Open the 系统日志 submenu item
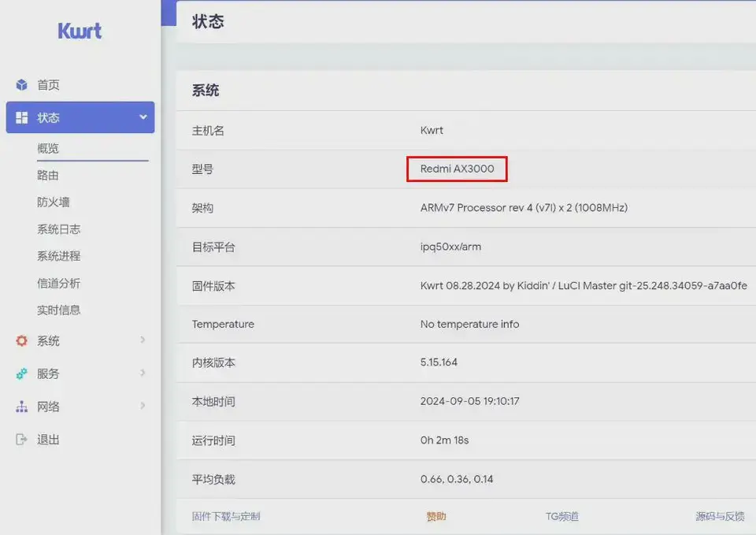This screenshot has height=535, width=756. point(59,229)
